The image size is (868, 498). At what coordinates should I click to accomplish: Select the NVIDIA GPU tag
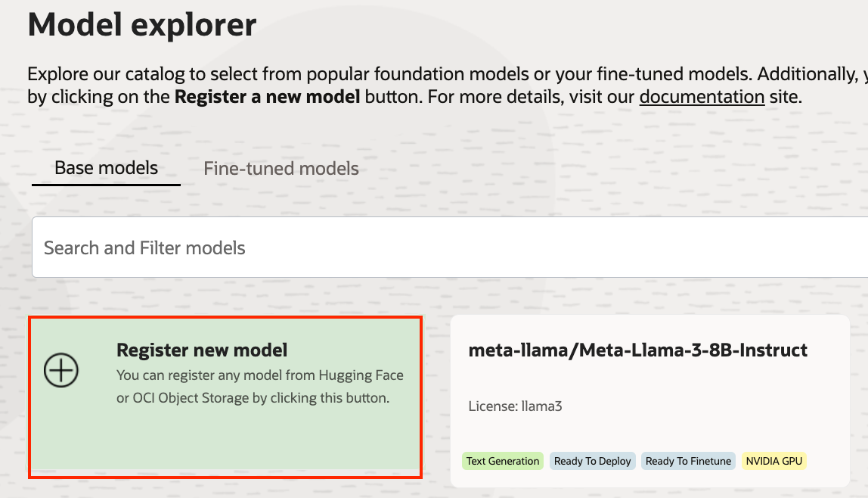[x=773, y=461]
